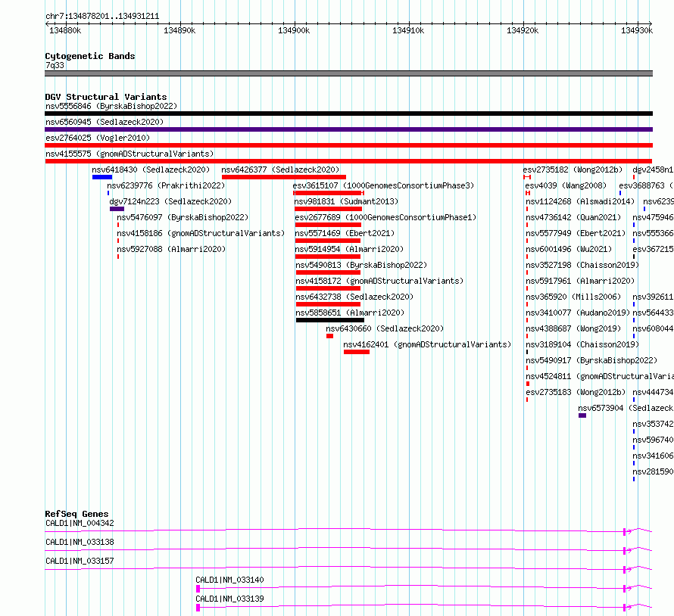Open nsv6001496 (Wu2021) variant
This screenshot has height=616, width=674.
(569, 249)
